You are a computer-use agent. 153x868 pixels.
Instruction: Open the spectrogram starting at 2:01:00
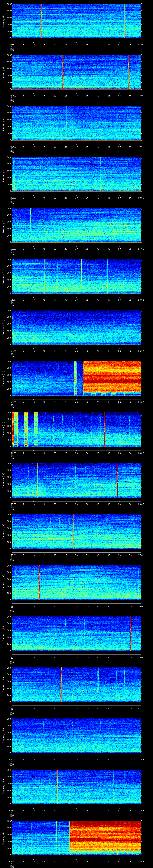click(76, 787)
